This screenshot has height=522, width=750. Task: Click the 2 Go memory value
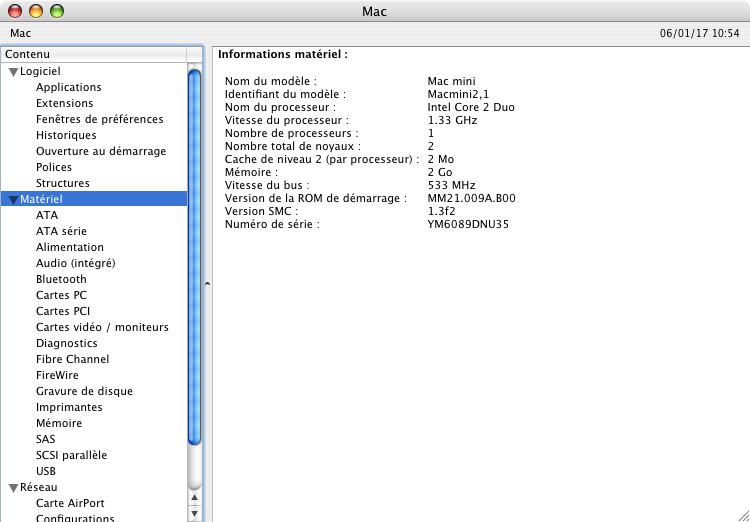pyautogui.click(x=440, y=172)
